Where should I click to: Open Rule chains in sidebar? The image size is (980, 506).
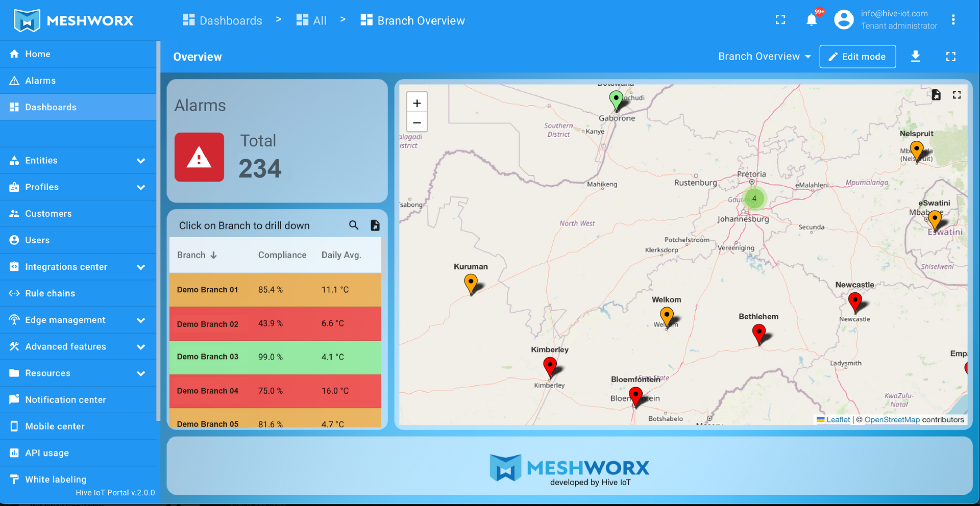coord(78,293)
